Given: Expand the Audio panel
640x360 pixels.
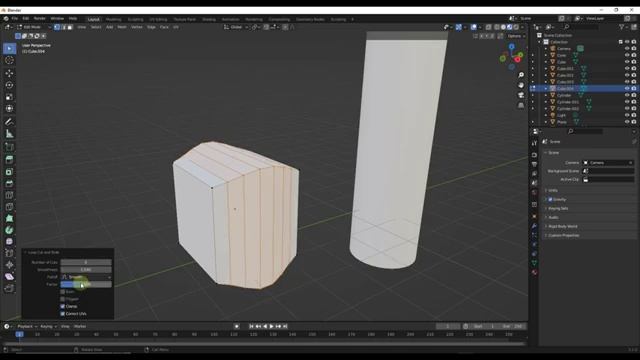Looking at the screenshot, I should point(553,218).
